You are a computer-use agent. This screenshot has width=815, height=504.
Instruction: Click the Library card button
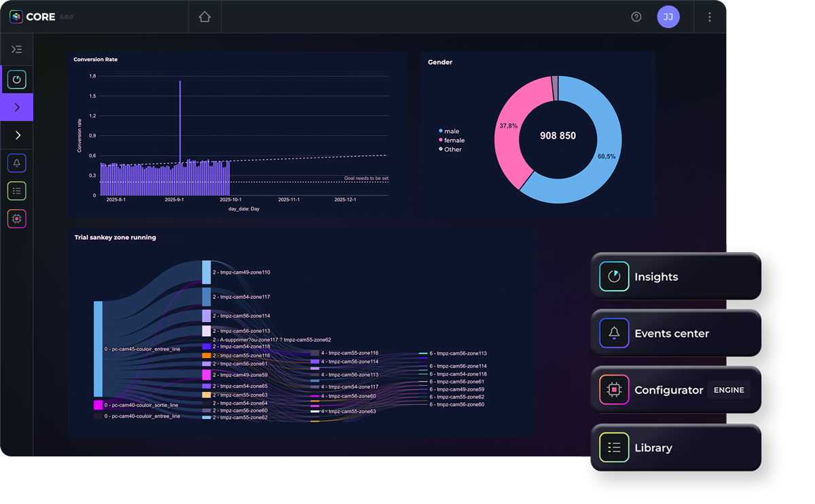tap(675, 448)
